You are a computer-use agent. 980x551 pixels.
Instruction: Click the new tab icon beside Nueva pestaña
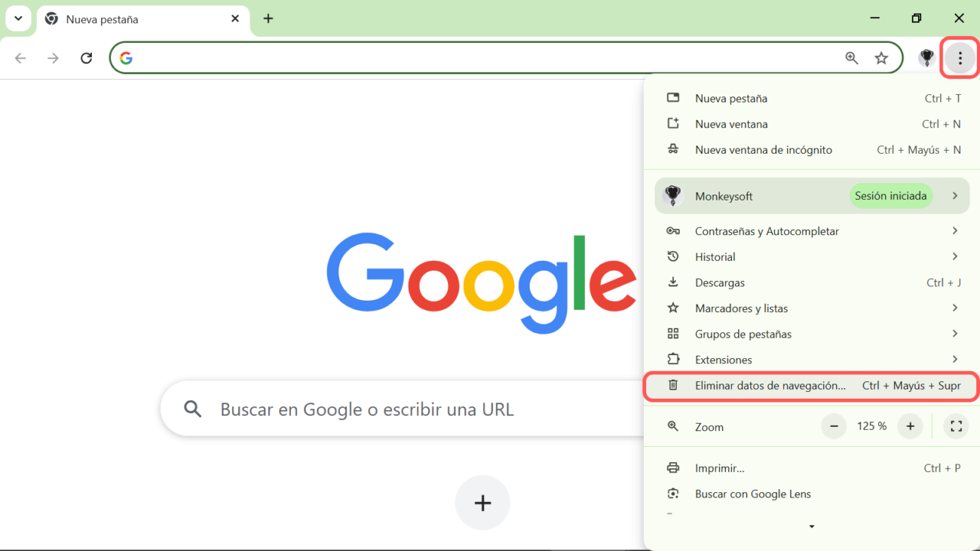tap(673, 97)
